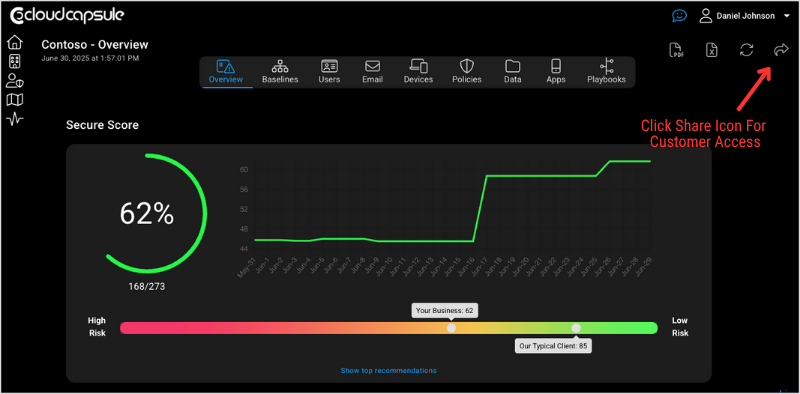Screen dimensions: 800x394
Task: Click the Low Risk label
Action: coord(680,327)
